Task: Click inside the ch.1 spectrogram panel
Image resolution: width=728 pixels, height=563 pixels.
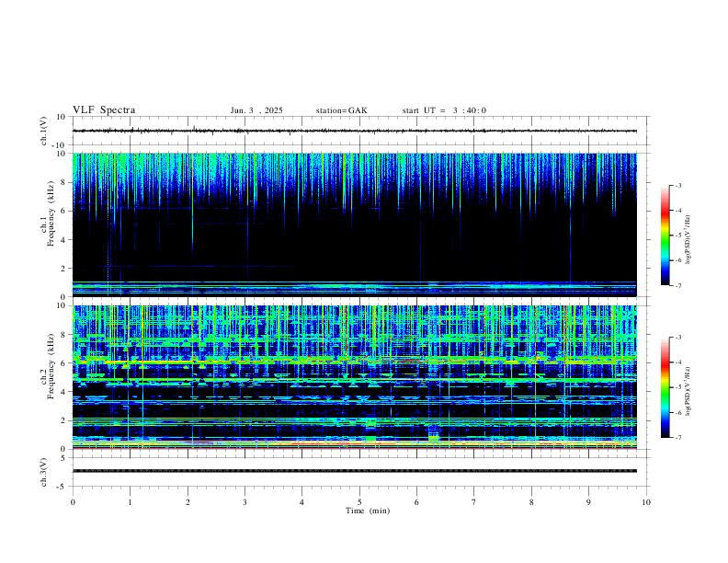Action: (354, 224)
